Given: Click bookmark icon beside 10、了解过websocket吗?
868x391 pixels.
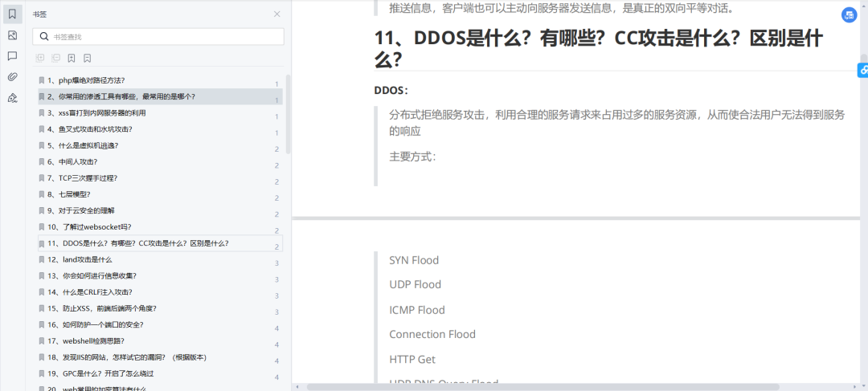Looking at the screenshot, I should pyautogui.click(x=42, y=226).
